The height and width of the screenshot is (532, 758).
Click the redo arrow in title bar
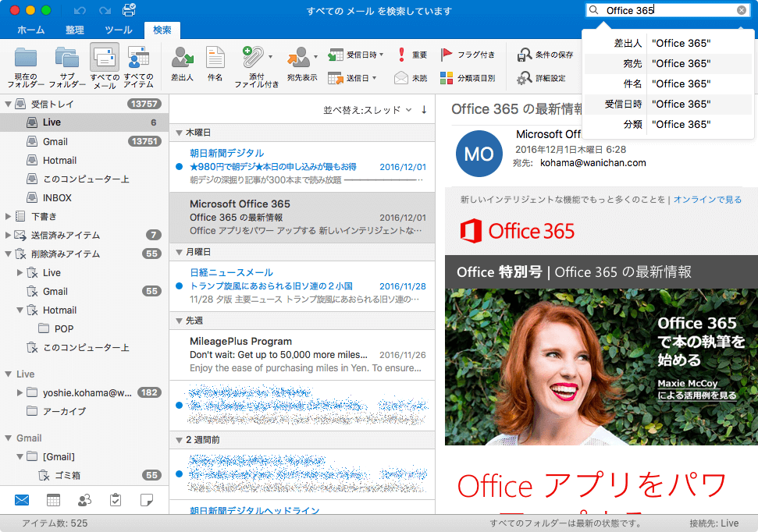point(105,10)
